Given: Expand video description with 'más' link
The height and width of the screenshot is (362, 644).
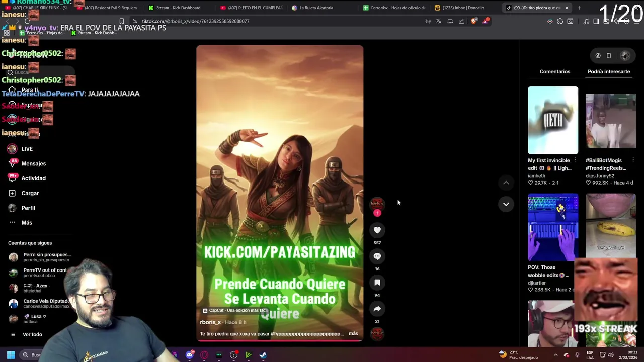Looking at the screenshot, I should (353, 334).
